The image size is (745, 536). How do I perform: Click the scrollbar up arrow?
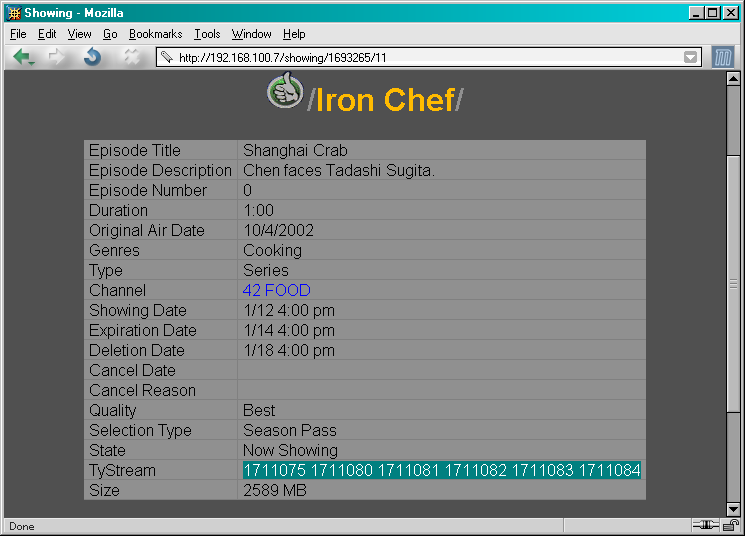click(x=732, y=78)
